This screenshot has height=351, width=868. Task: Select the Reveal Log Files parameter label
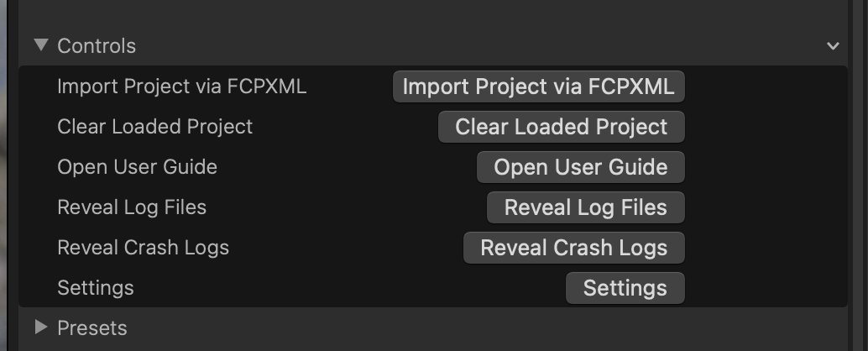pos(132,207)
